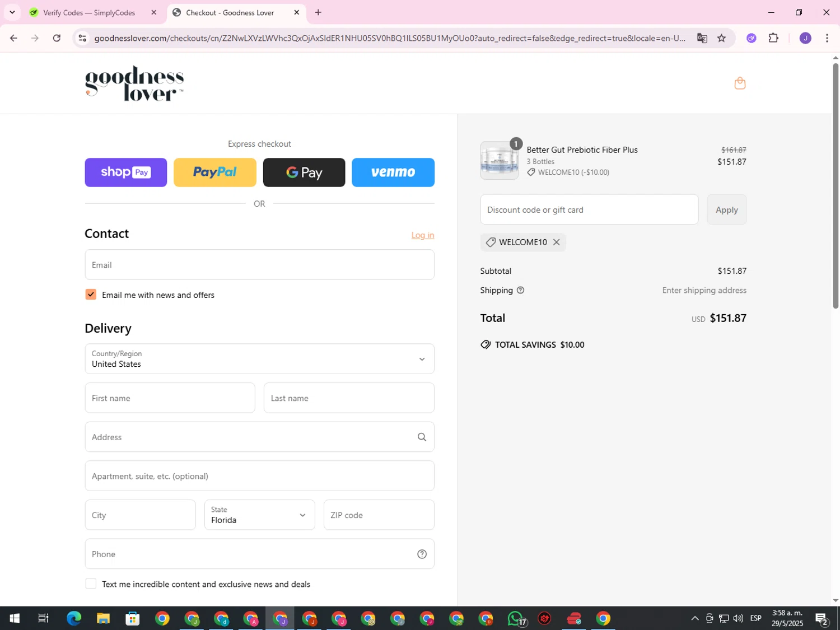Open the browser extensions puzzle icon
This screenshot has height=630, width=840.
point(773,38)
